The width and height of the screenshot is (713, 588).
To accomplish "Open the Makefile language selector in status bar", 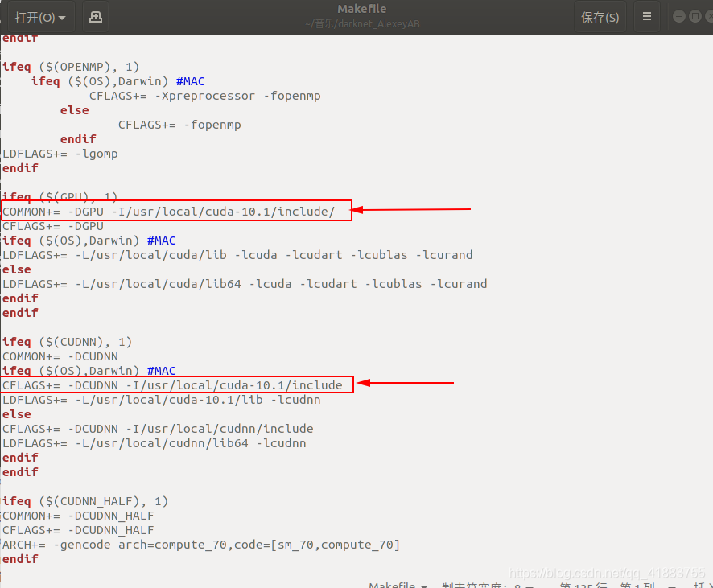I will coord(398,584).
